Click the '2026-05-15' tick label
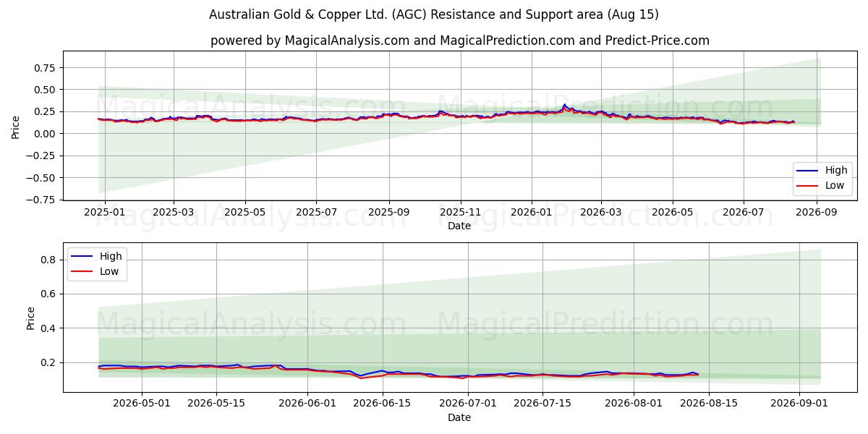The height and width of the screenshot is (434, 868). pyautogui.click(x=216, y=404)
